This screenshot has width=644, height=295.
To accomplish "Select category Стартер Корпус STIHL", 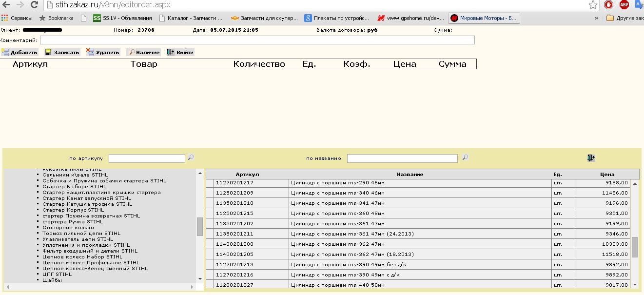I will point(73,210).
